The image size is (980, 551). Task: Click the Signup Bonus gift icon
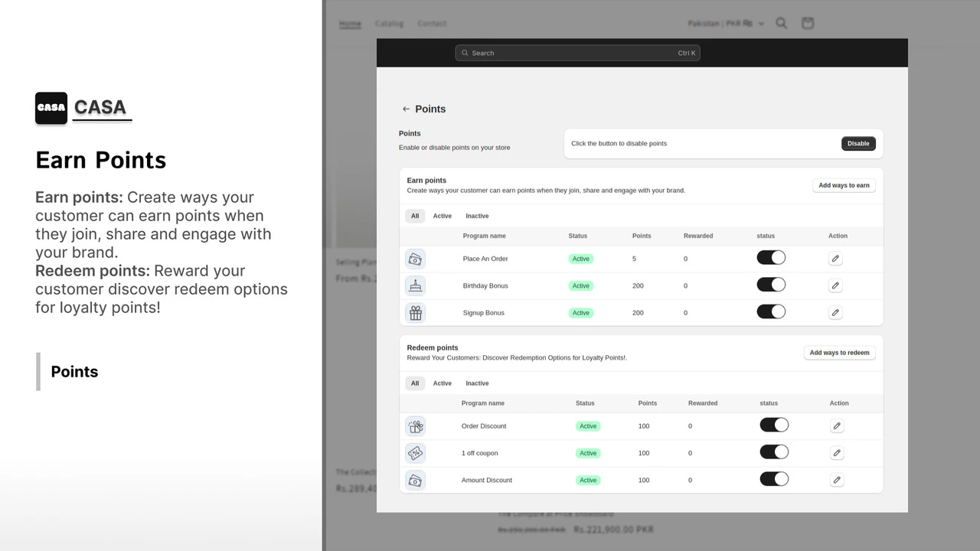pos(415,312)
